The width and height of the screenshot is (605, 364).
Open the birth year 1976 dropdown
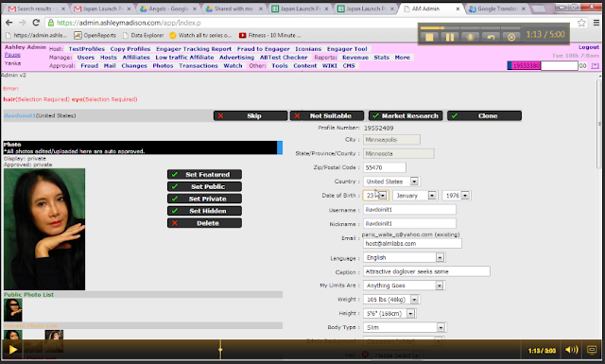pos(456,196)
